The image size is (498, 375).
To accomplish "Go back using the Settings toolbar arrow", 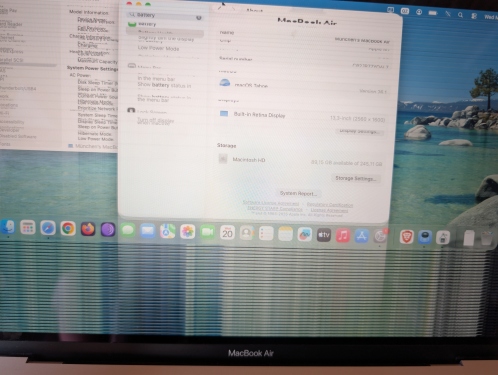I will [220, 8].
